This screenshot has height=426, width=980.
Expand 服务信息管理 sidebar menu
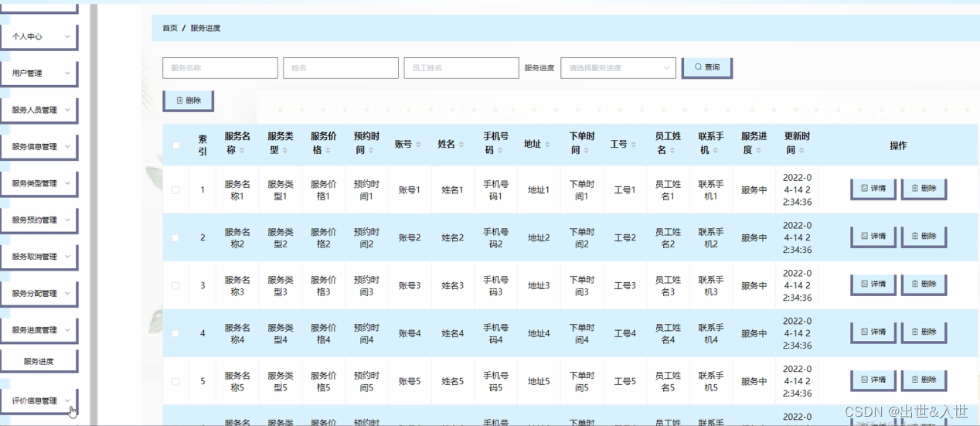point(39,147)
